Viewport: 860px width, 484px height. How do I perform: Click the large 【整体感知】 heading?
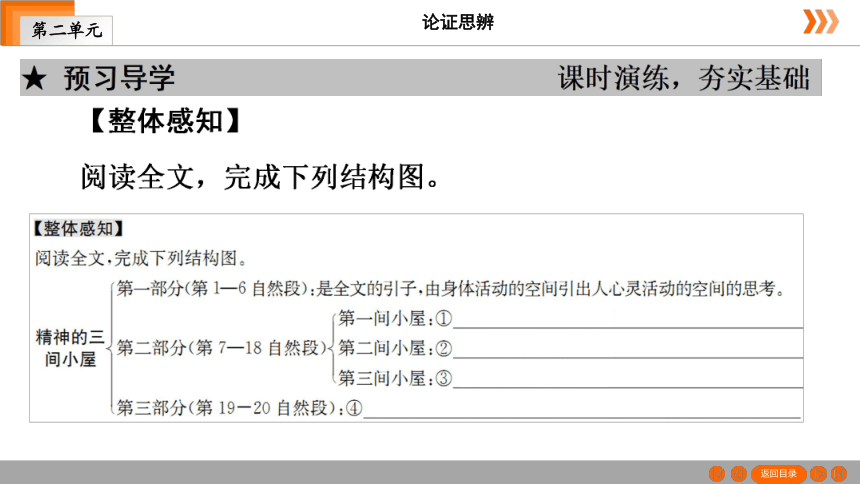click(165, 121)
